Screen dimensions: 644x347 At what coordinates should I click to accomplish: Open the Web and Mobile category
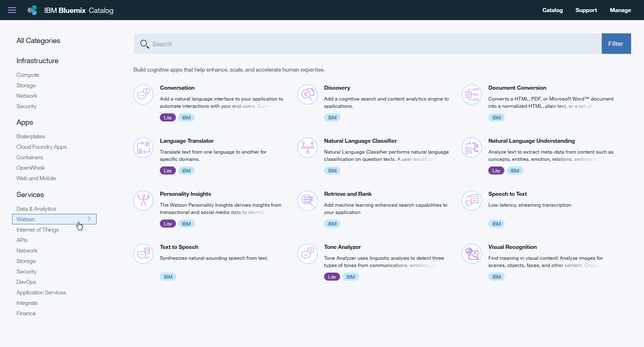pyautogui.click(x=36, y=178)
